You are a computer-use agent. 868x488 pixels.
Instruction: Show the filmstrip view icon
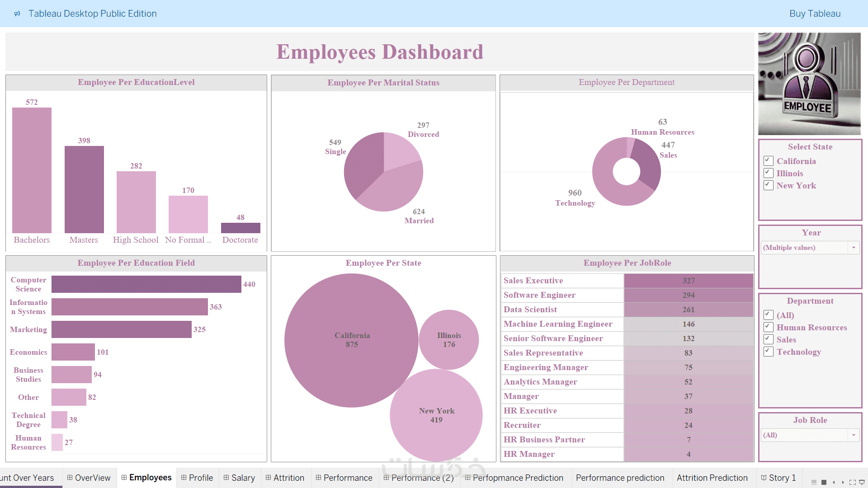(814, 482)
